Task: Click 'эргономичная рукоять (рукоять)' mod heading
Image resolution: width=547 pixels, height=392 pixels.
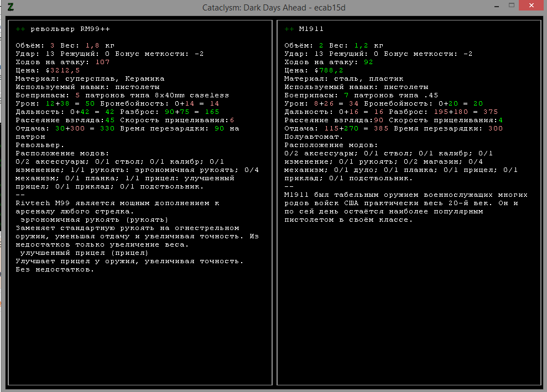Action: (x=95, y=219)
